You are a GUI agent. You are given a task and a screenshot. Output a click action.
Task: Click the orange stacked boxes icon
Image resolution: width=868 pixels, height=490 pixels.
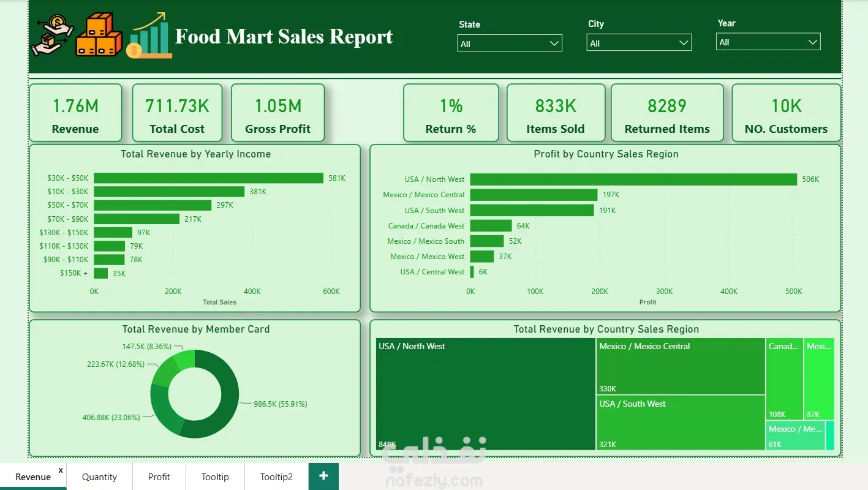tap(99, 36)
